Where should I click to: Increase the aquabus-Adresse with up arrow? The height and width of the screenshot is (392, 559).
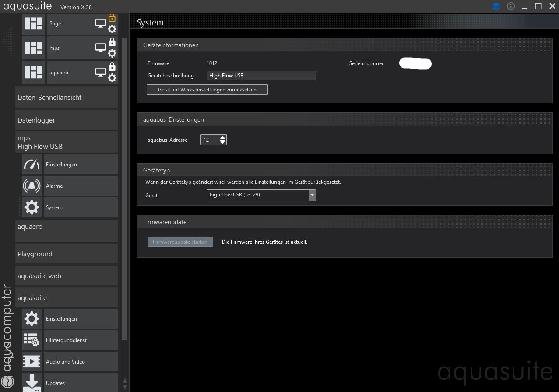223,137
